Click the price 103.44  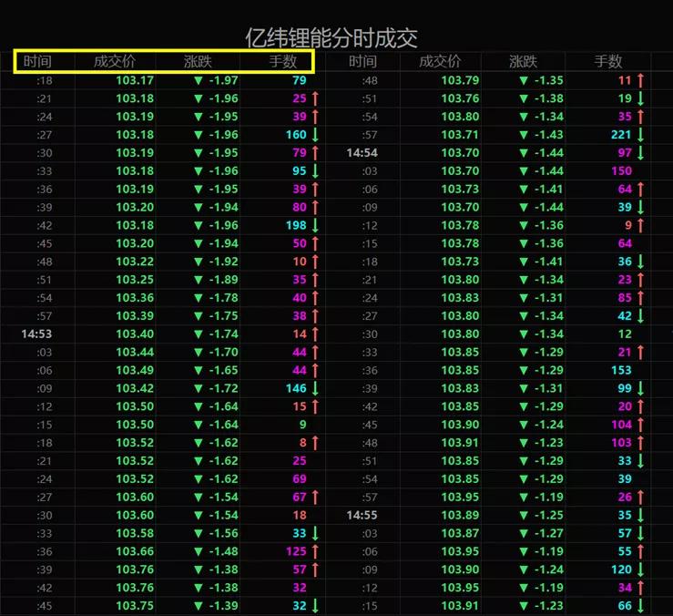(x=135, y=353)
